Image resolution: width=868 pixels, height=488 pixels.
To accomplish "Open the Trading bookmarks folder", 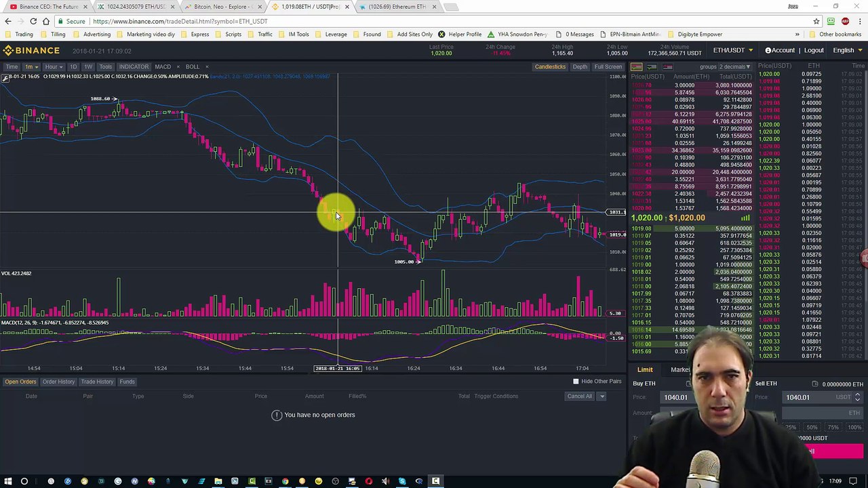I will coord(19,34).
